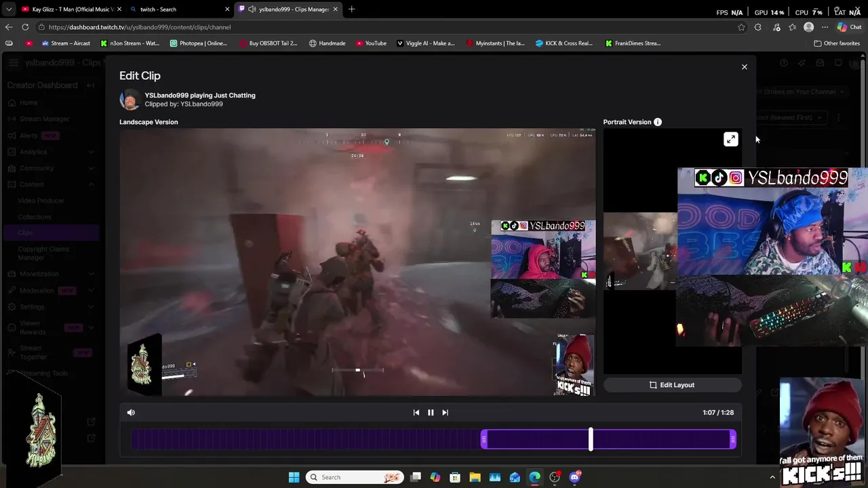Click the landscape version video preview
Viewport: 868px width, 488px height.
[x=357, y=262]
